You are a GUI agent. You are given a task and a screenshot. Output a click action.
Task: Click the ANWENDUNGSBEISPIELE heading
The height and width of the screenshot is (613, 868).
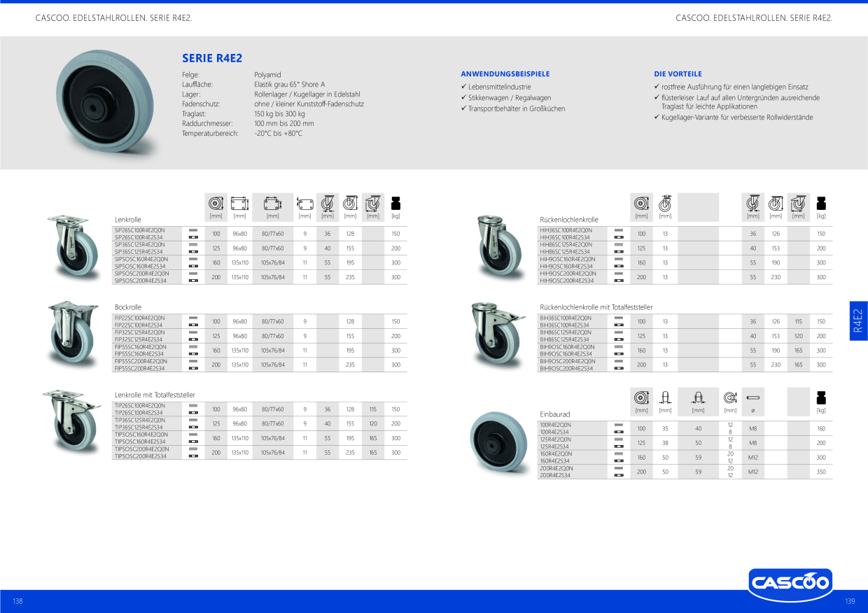(x=505, y=73)
